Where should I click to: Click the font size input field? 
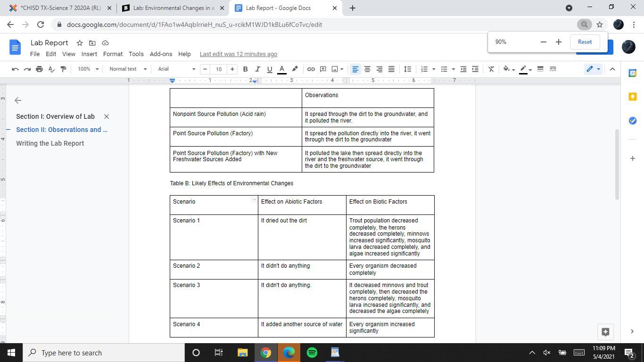click(x=219, y=69)
